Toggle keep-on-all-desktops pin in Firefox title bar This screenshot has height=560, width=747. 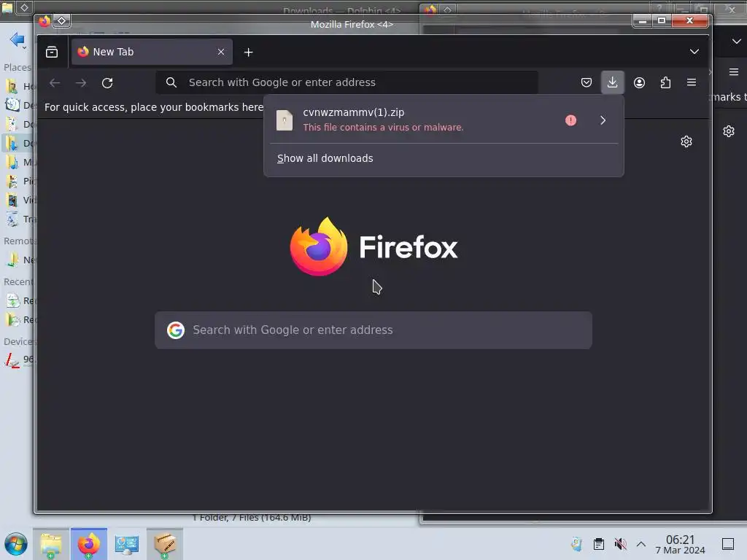[61, 21]
